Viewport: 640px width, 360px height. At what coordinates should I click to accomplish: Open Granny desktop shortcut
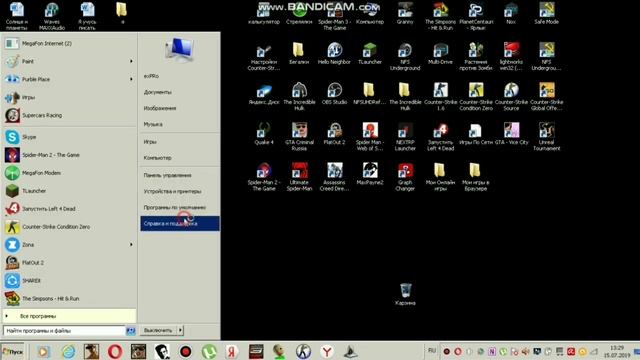tap(405, 13)
